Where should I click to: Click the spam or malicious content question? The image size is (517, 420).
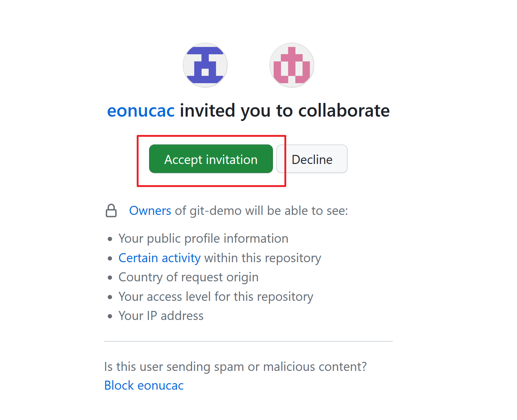[235, 367]
